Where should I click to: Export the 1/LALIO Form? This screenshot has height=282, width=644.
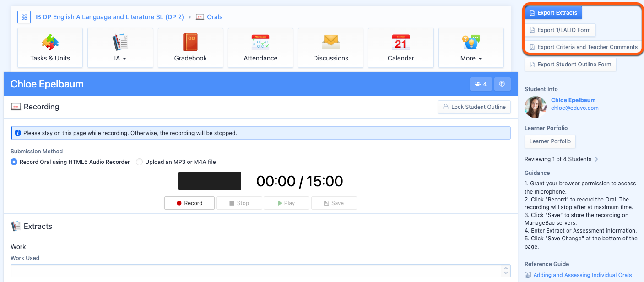pos(560,30)
